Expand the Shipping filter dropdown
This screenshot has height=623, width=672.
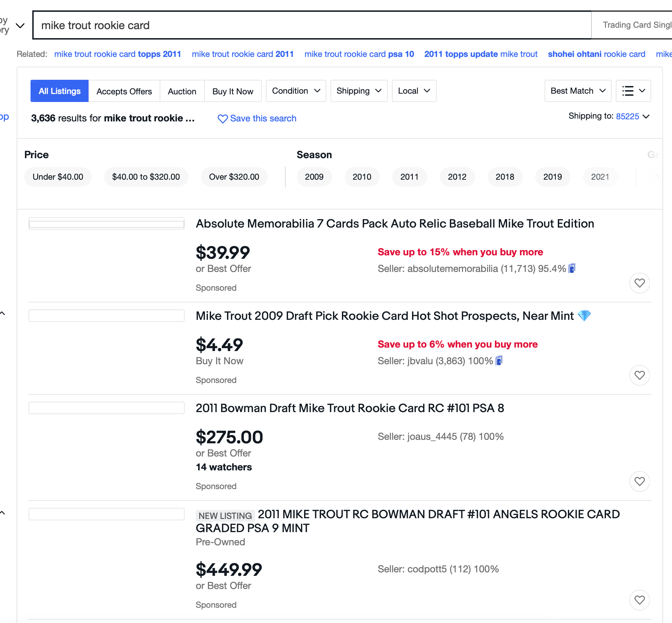coord(359,91)
